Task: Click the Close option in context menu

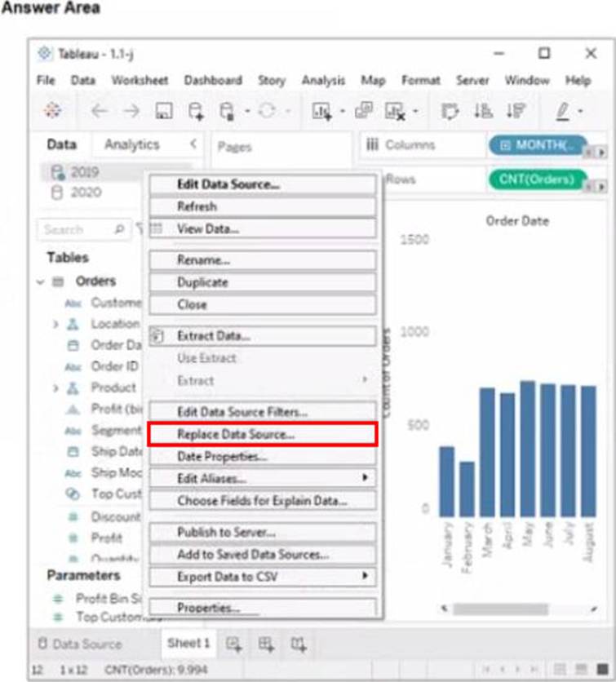Action: [x=263, y=304]
